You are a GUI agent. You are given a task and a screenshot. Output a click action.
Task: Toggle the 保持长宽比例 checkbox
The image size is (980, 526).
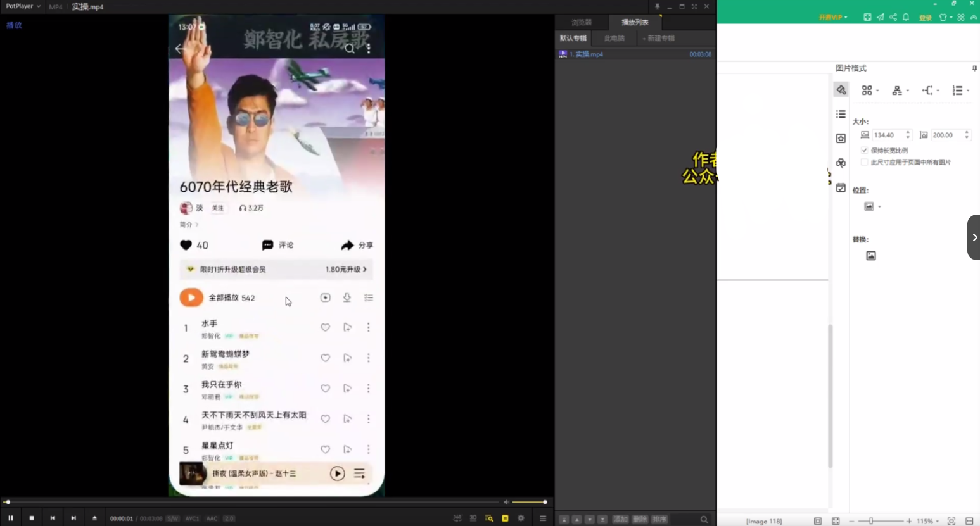pos(865,151)
